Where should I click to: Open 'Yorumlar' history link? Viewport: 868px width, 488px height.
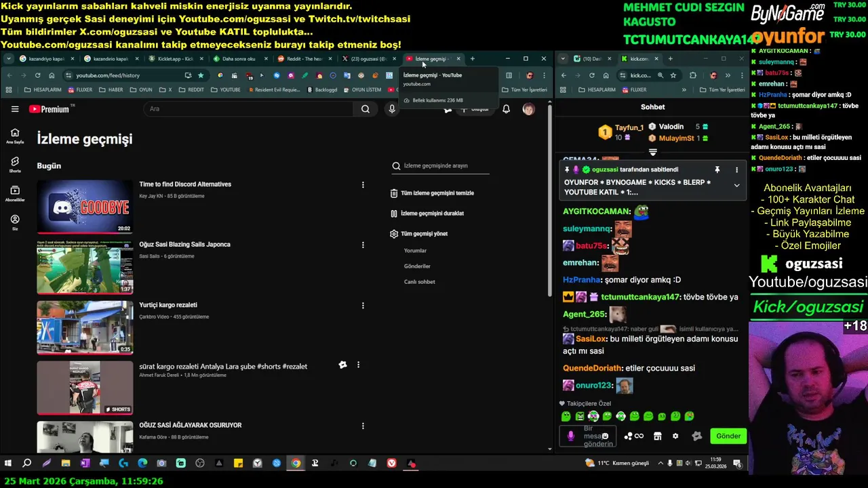(x=415, y=251)
